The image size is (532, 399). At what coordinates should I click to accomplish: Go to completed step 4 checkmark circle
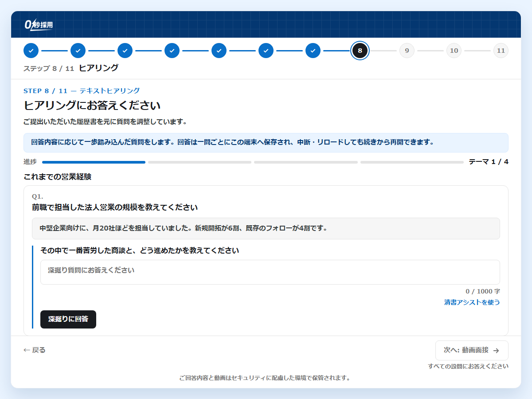click(x=172, y=51)
